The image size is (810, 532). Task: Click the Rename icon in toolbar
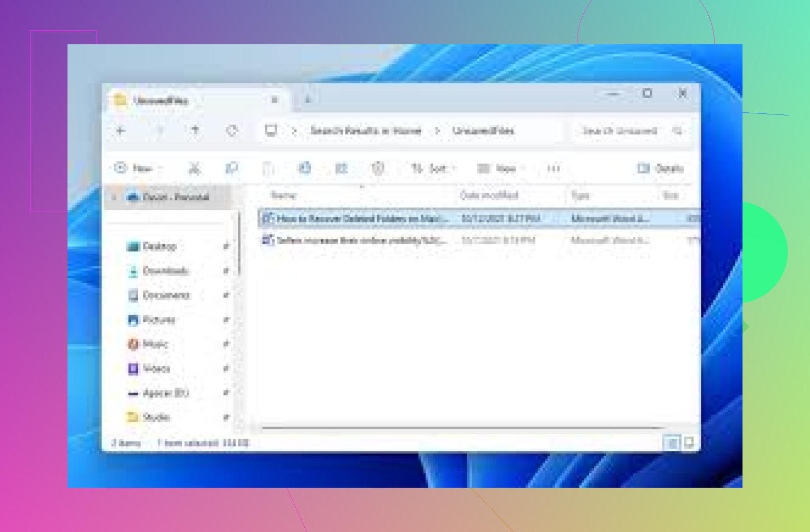pos(305,169)
